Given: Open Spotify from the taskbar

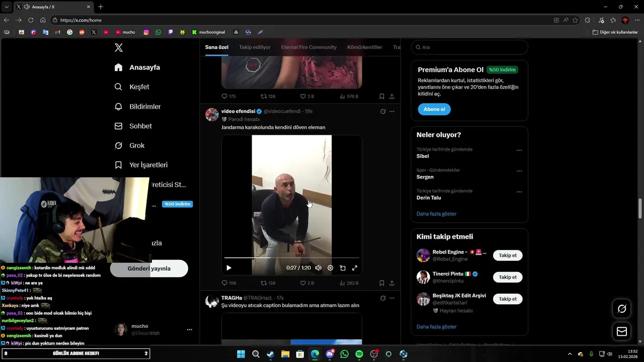Looking at the screenshot, I should click(x=359, y=354).
